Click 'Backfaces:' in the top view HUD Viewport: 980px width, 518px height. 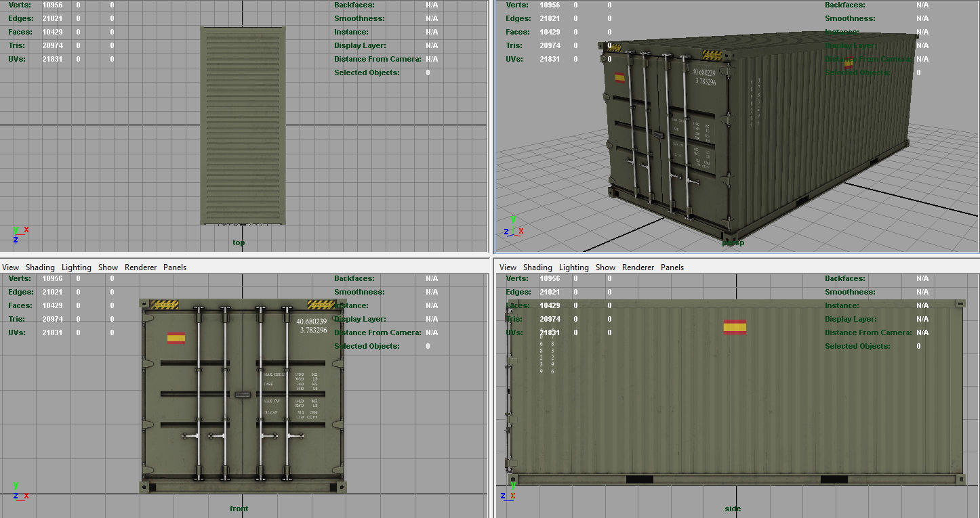tap(356, 5)
